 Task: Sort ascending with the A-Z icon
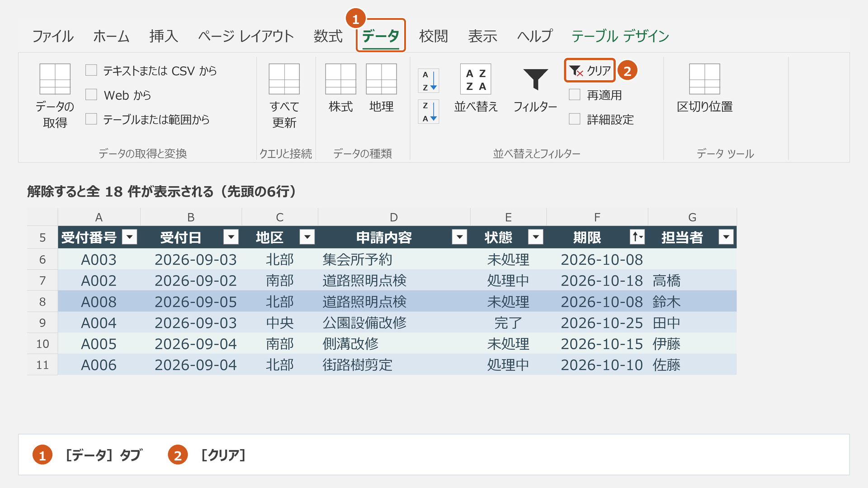429,81
